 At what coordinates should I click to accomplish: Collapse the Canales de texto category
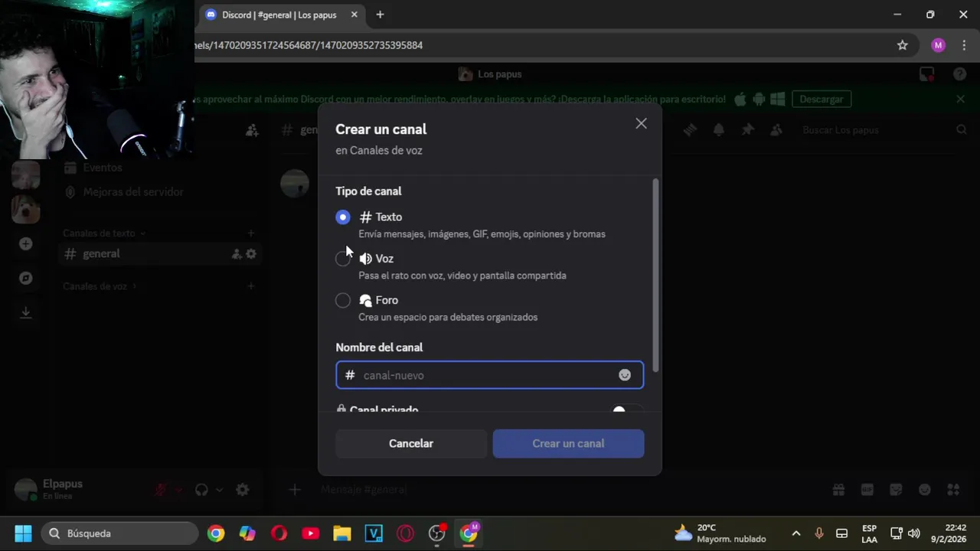tap(103, 233)
